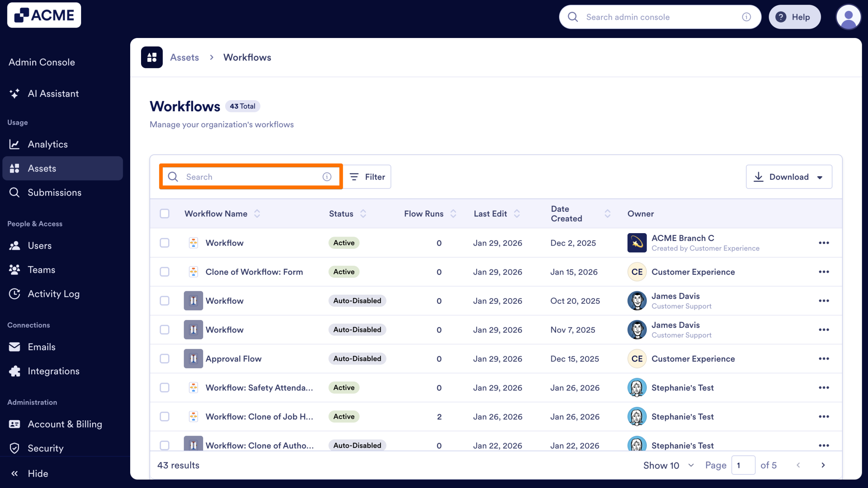
Task: Click the ACME logo
Action: (x=44, y=15)
